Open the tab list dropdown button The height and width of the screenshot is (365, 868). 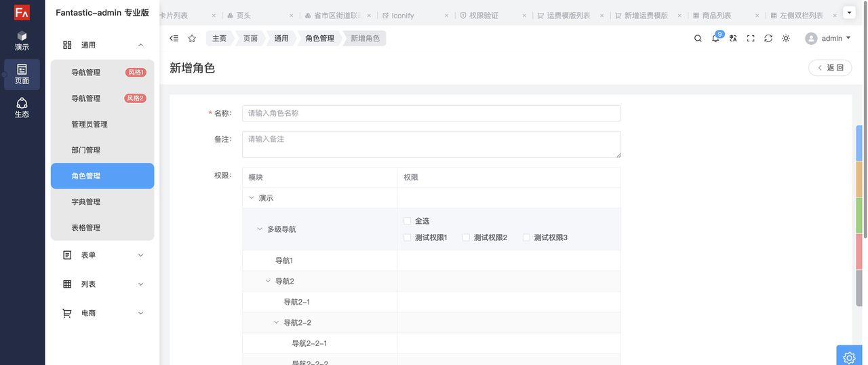[x=850, y=12]
